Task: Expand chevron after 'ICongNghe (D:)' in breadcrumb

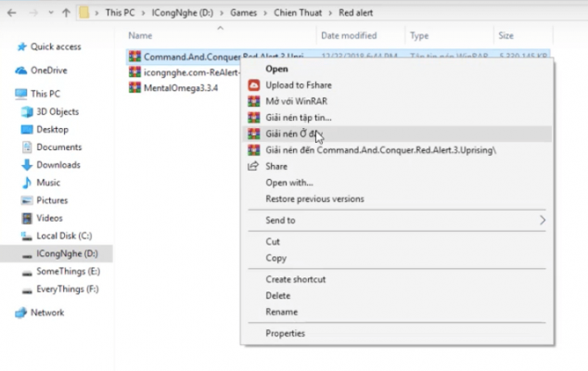Action: (222, 13)
